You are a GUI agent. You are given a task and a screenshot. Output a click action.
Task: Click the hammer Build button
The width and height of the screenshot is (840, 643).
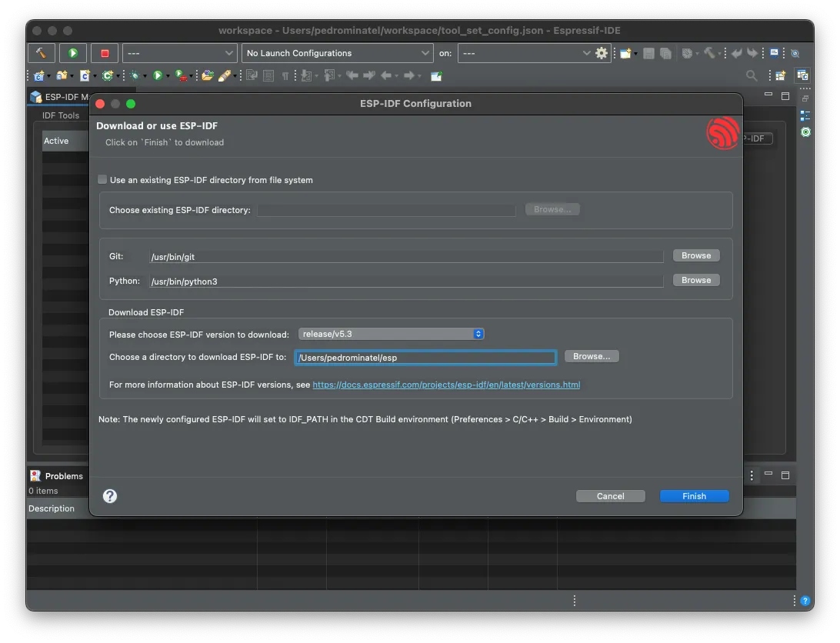click(x=41, y=53)
